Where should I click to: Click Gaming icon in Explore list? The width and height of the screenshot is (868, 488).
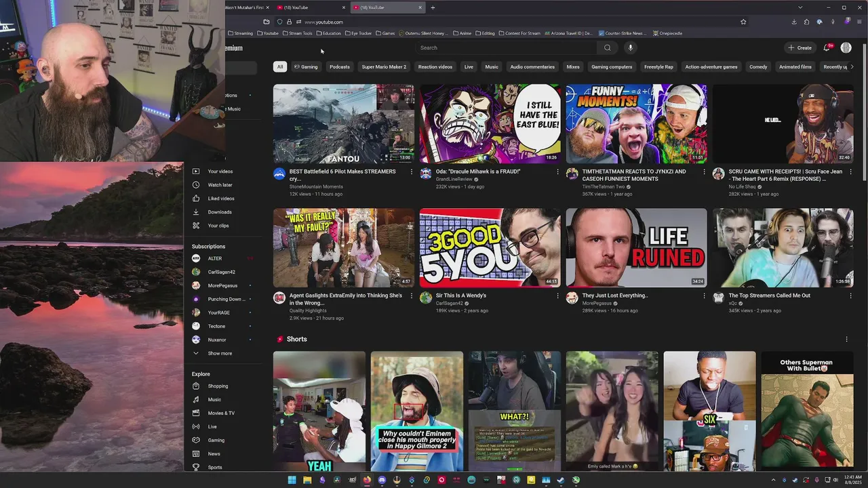pyautogui.click(x=196, y=441)
